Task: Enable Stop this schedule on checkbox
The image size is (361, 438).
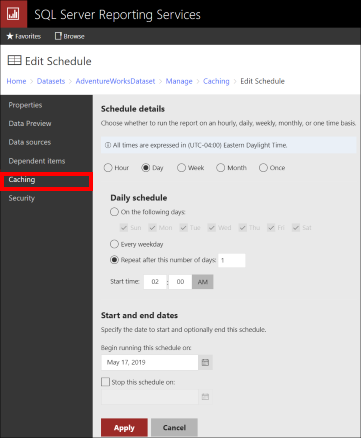Action: [x=105, y=382]
